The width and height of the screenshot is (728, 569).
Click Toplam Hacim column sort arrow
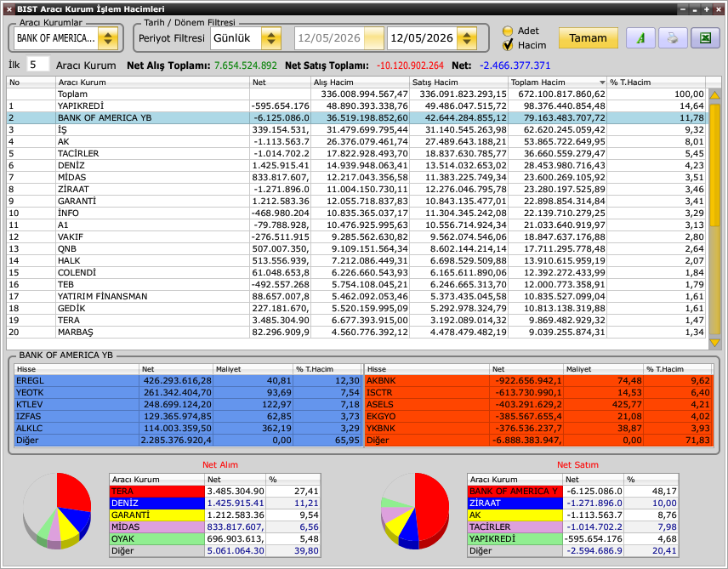click(x=602, y=83)
